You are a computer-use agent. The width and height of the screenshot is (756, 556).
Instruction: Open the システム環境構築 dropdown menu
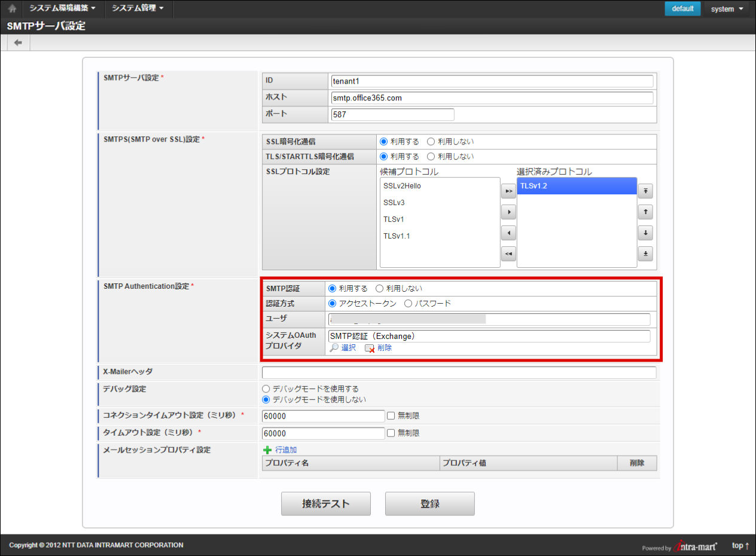click(x=62, y=8)
